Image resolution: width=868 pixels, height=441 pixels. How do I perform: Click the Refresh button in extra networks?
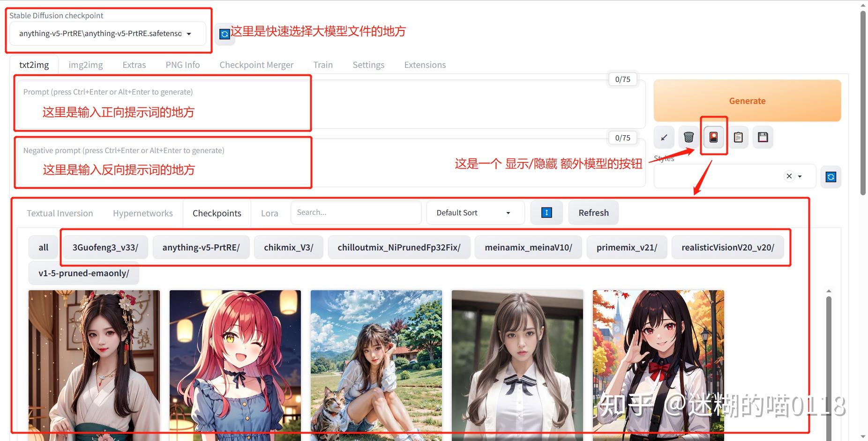593,213
